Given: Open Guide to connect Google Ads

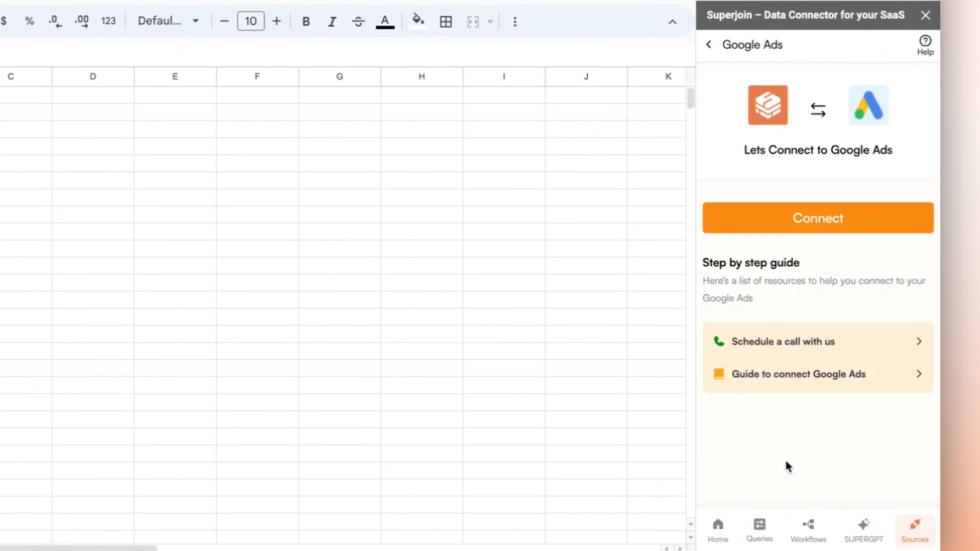Looking at the screenshot, I should (x=818, y=374).
